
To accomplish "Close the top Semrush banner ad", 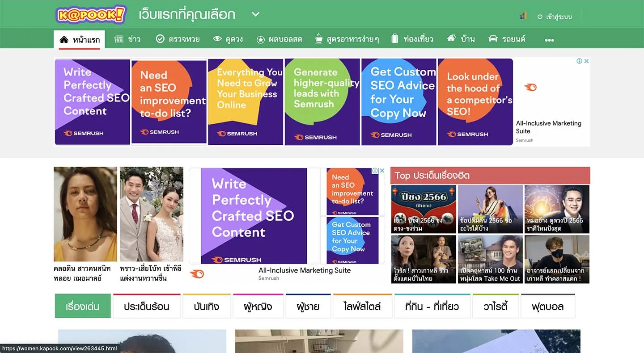I will coord(587,61).
